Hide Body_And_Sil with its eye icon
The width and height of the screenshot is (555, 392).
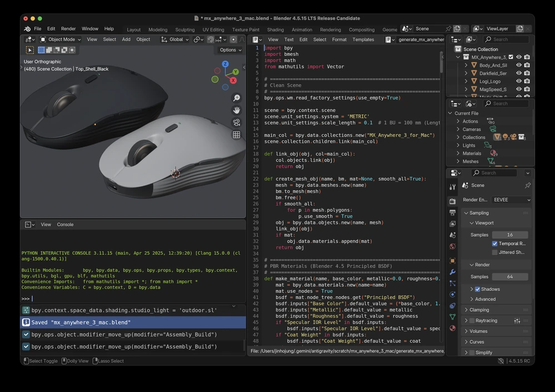coord(519,65)
